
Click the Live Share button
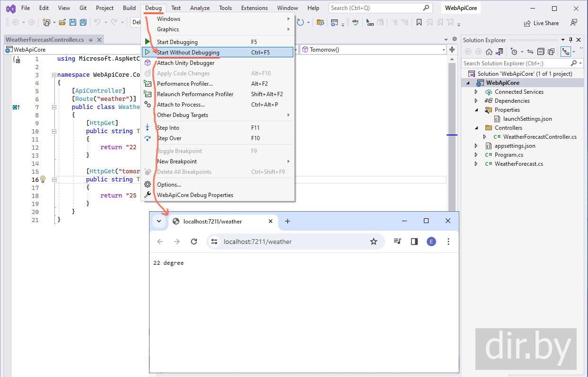tap(541, 23)
